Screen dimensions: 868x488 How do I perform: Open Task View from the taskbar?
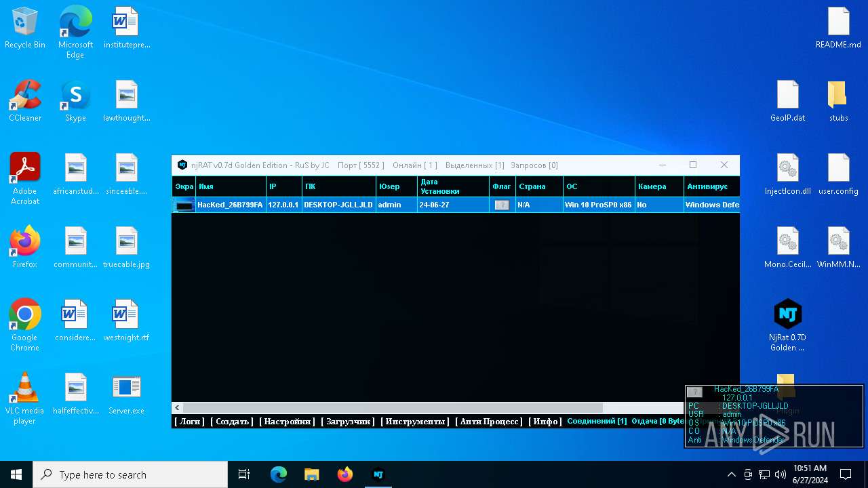(x=244, y=474)
